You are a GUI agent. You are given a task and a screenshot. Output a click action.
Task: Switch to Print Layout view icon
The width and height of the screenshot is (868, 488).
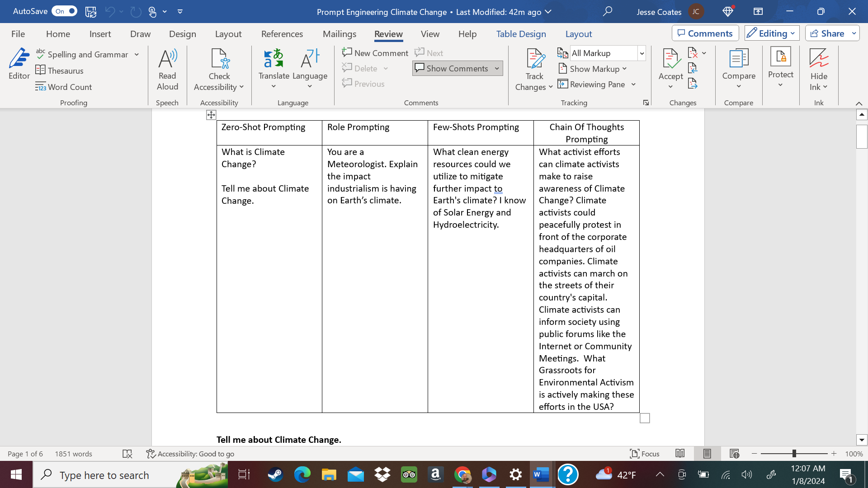(707, 454)
